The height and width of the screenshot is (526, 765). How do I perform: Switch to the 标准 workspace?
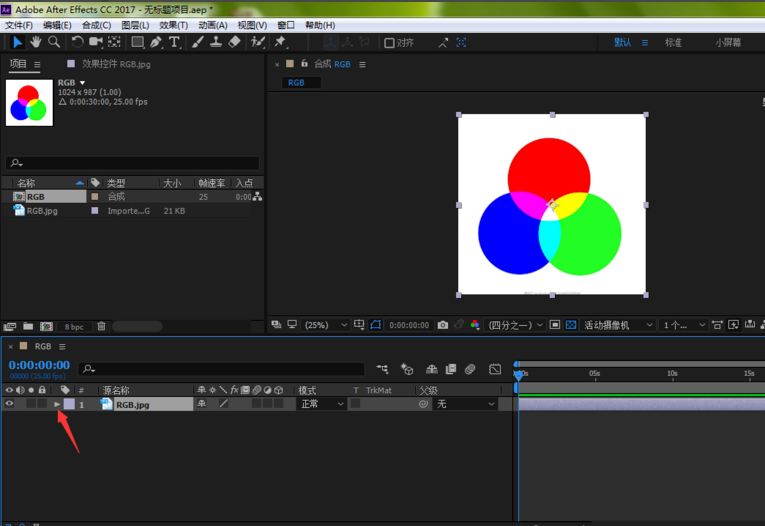click(673, 43)
